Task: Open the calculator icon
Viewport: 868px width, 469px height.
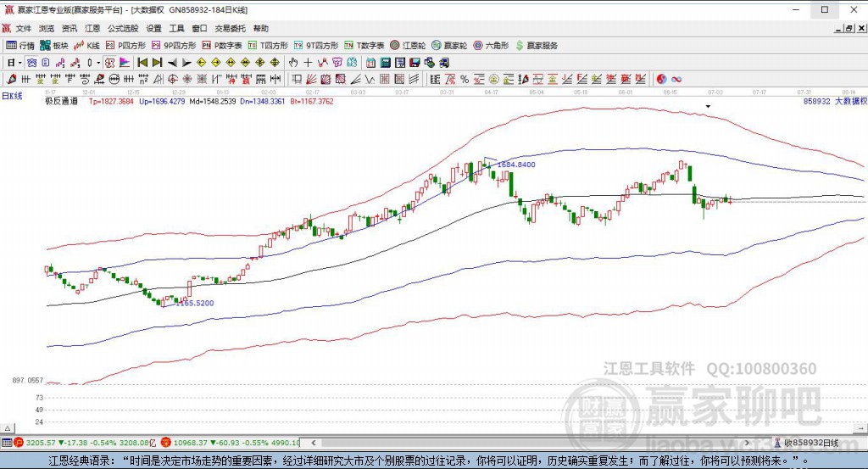Action: tap(386, 63)
